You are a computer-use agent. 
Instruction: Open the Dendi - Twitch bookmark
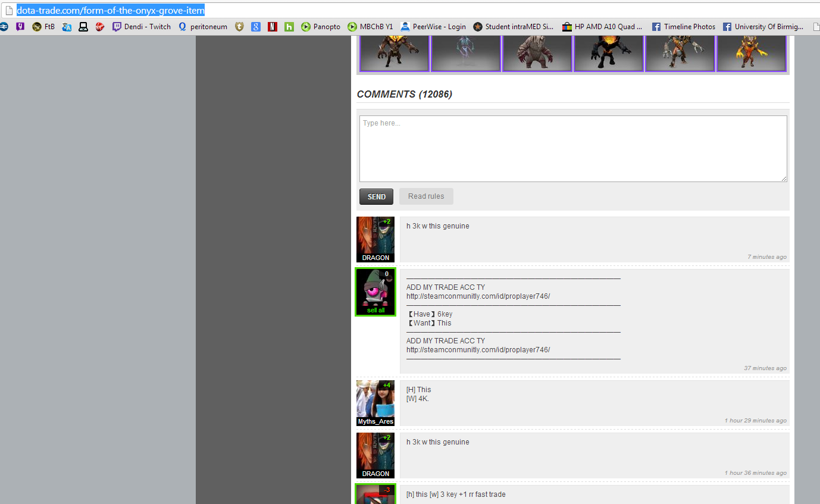[142, 27]
